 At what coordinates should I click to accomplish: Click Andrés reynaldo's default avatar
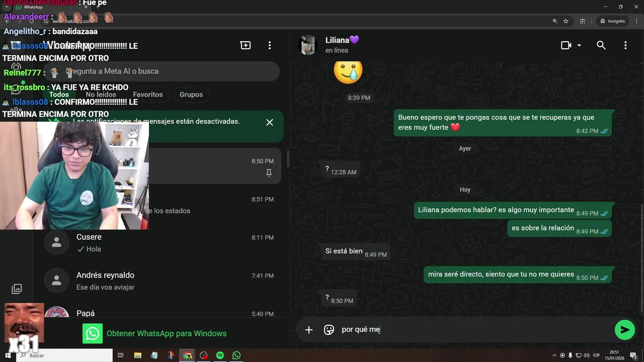(x=57, y=281)
